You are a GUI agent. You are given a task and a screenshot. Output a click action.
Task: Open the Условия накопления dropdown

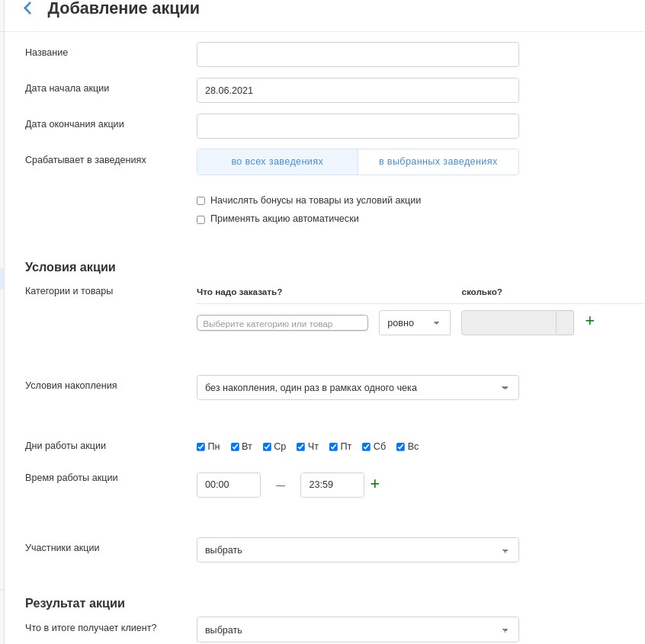pos(358,387)
